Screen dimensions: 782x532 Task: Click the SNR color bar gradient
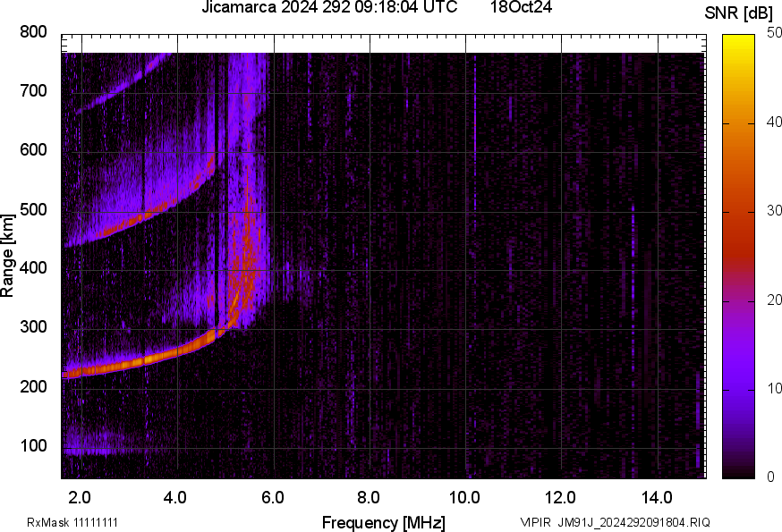[739, 257]
